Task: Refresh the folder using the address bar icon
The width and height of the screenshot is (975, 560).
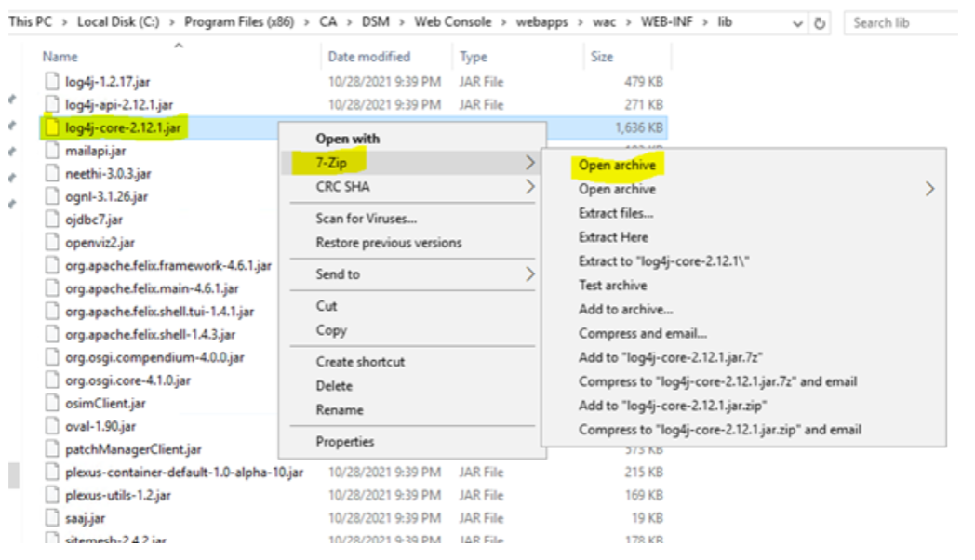Action: click(x=820, y=23)
